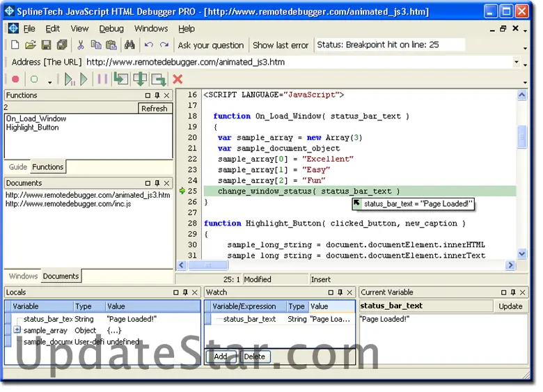
Task: Click the Step Over debug icon
Action: [140, 79]
